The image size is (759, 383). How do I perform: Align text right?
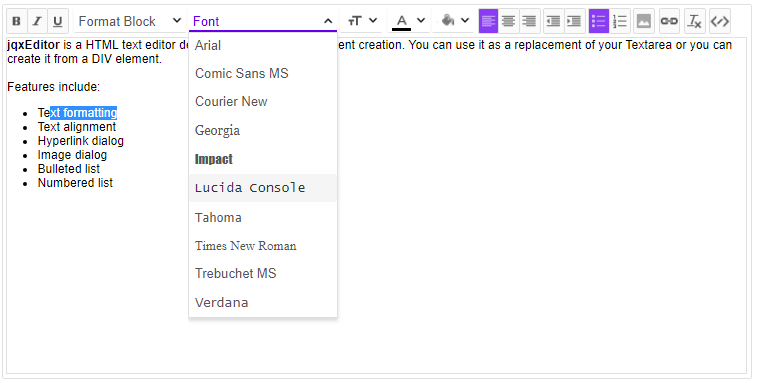(x=530, y=21)
